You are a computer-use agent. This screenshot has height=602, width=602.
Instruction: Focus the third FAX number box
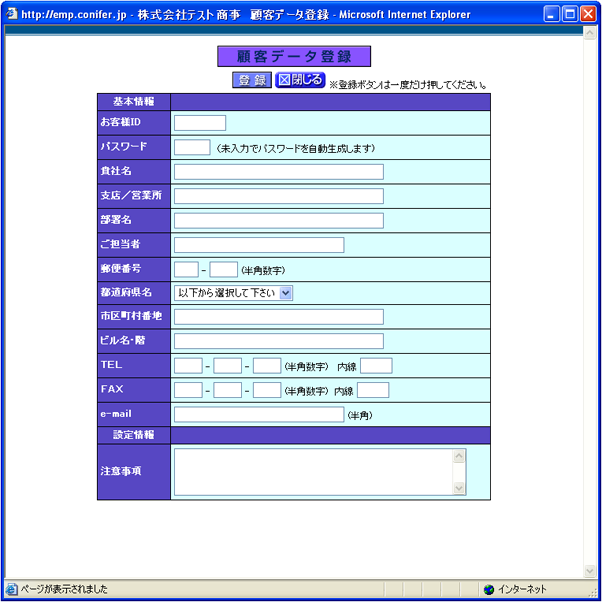267,390
